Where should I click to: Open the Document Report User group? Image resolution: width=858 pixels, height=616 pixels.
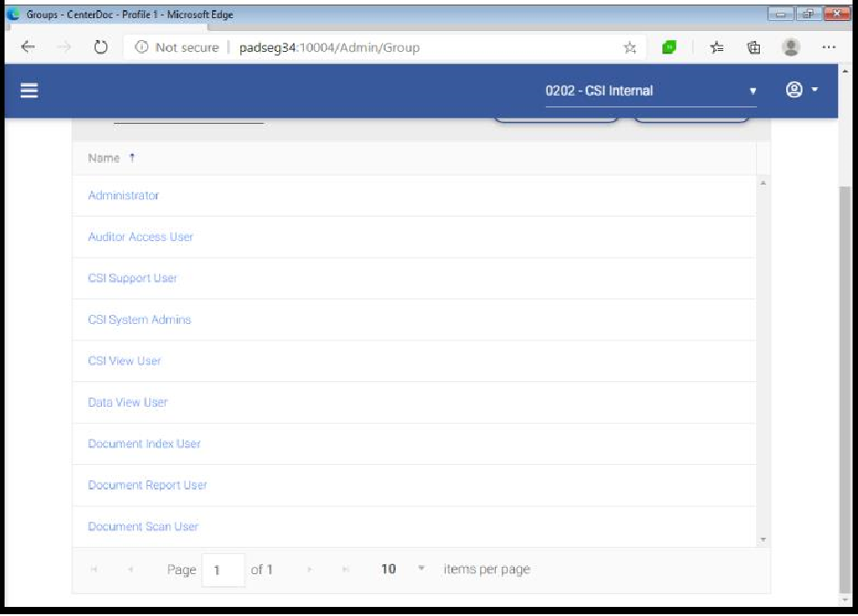pos(147,485)
